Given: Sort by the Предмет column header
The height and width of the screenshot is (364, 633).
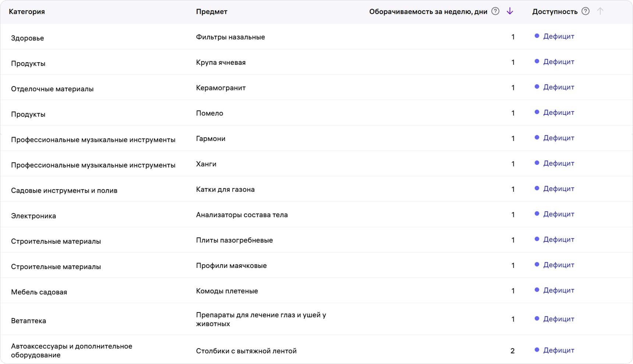Looking at the screenshot, I should coord(212,11).
